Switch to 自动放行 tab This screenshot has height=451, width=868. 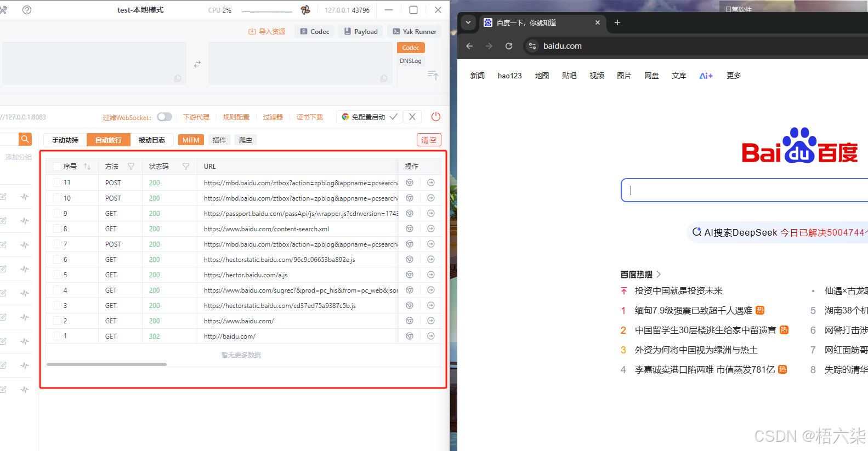(x=109, y=140)
